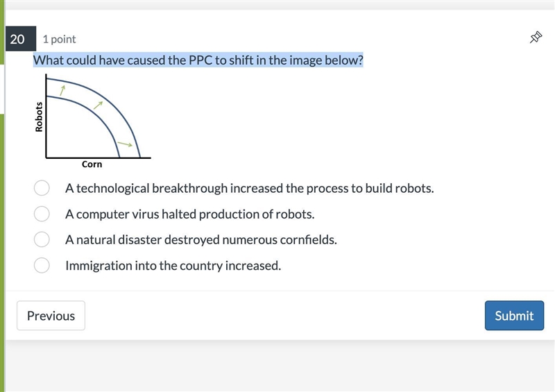Click the middle green arrow between the curves
Image resolution: width=555 pixels, height=392 pixels.
point(98,105)
